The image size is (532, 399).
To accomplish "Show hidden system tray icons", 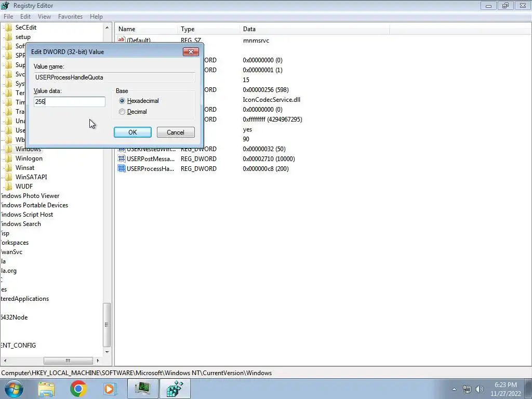I will pos(454,389).
